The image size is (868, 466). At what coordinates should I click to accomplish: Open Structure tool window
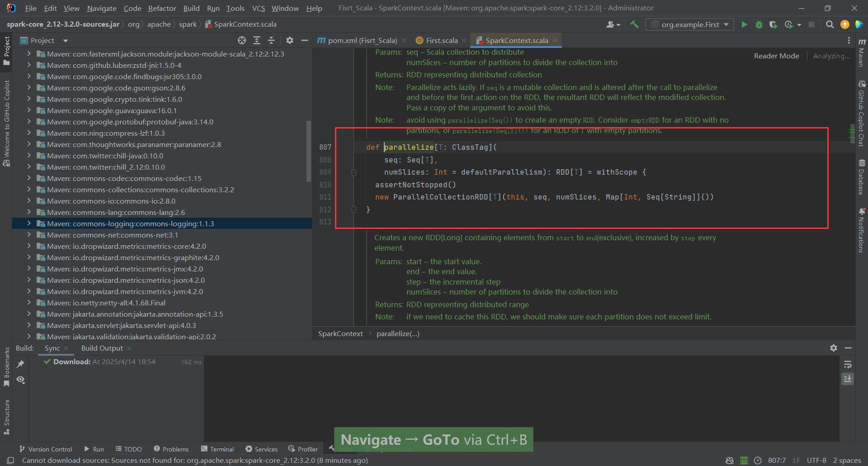pyautogui.click(x=6, y=417)
